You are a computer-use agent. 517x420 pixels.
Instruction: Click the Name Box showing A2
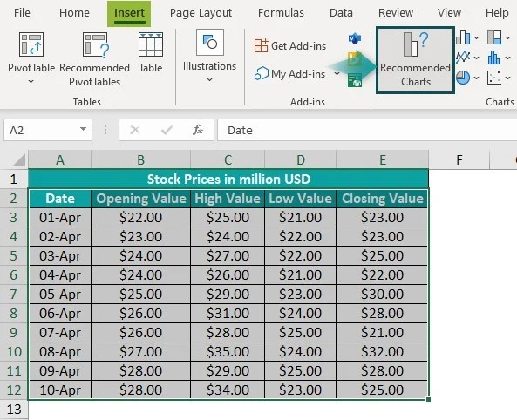tap(48, 130)
